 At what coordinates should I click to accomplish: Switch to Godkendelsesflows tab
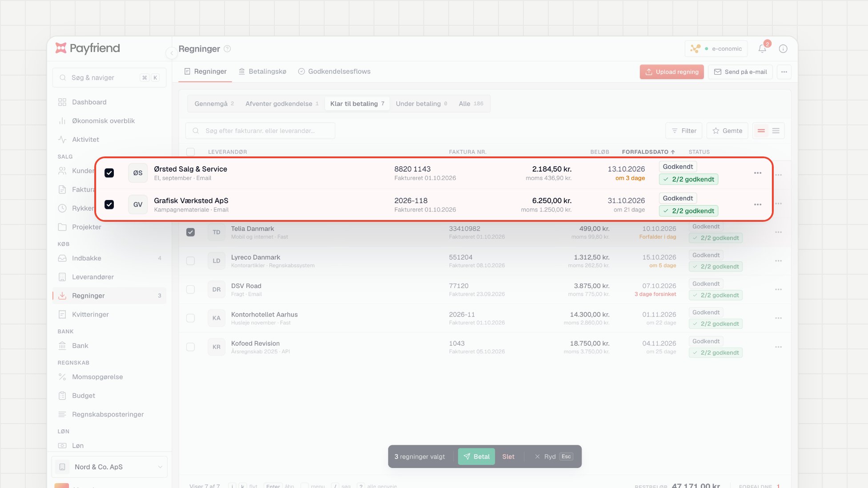click(x=334, y=72)
